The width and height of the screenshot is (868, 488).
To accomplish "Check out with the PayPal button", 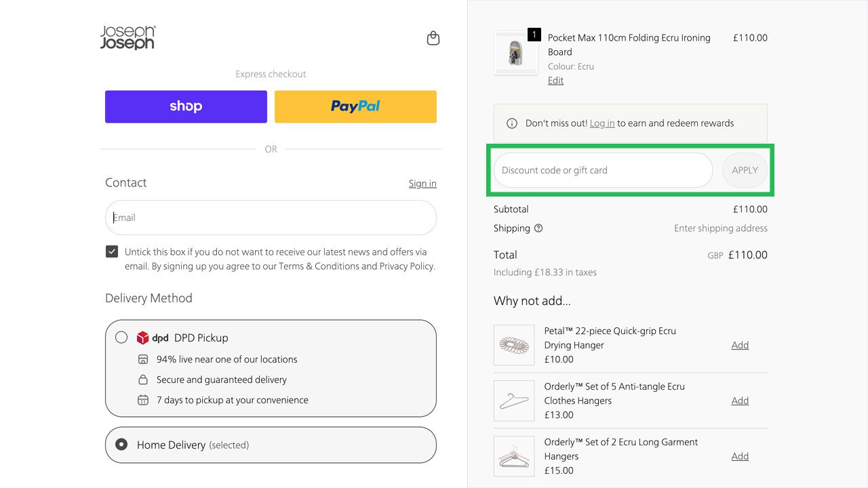I will pos(355,106).
